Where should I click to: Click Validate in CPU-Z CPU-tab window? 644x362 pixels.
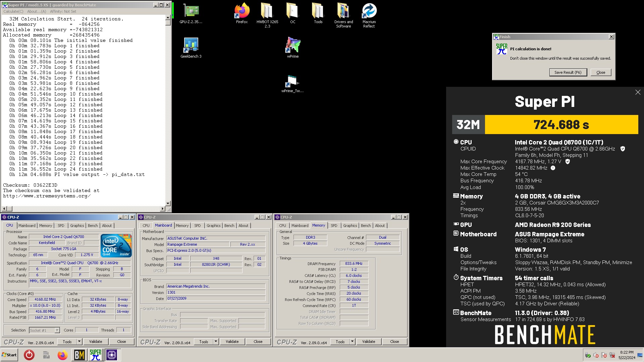pos(96,342)
